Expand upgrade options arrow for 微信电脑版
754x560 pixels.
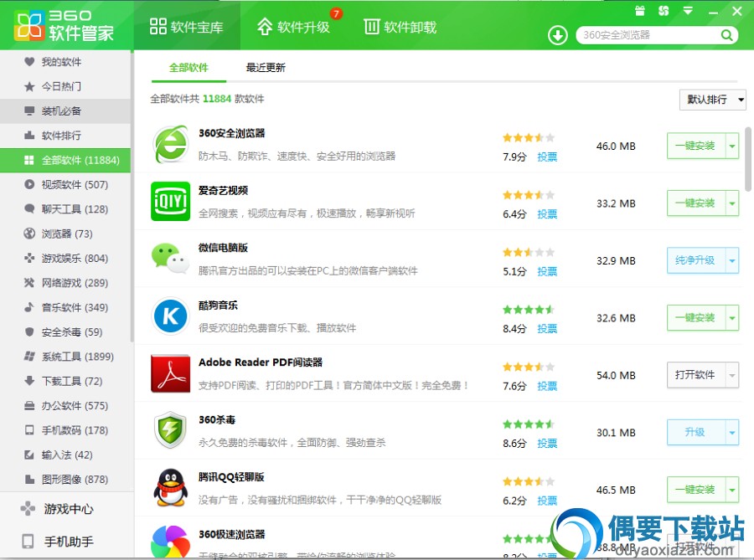click(732, 260)
